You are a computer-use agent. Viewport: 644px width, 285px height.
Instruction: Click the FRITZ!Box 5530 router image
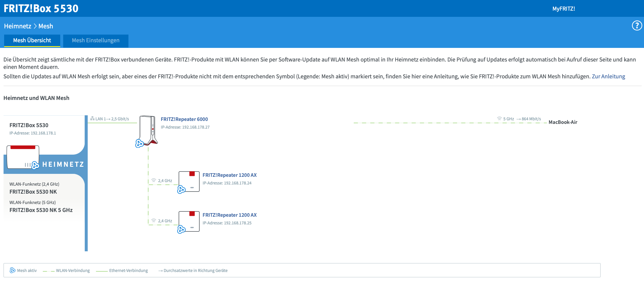point(23,157)
